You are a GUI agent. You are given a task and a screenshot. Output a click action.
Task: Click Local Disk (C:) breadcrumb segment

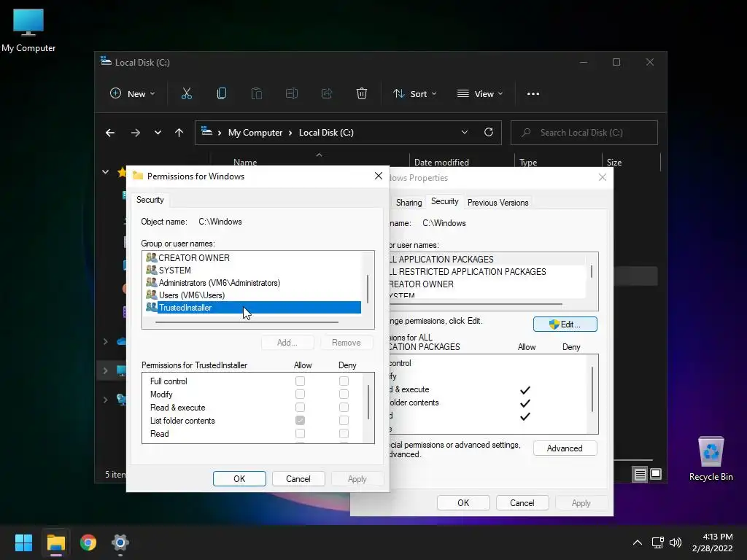(x=326, y=133)
